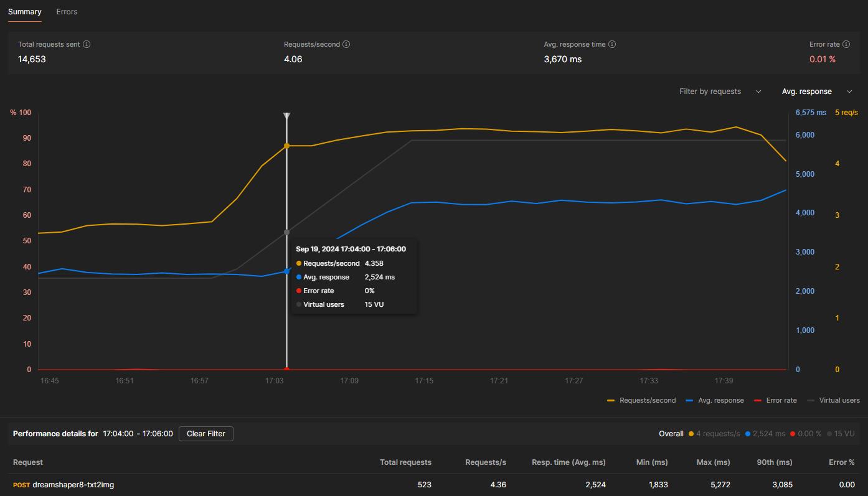Click the Resp. time (Avg. ms) column header

pos(568,462)
